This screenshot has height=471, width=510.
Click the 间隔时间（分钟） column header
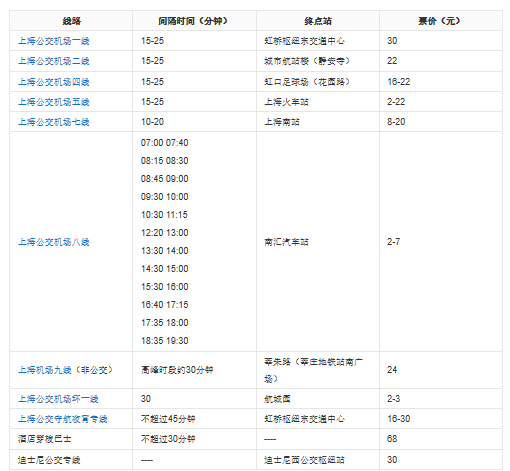[194, 21]
